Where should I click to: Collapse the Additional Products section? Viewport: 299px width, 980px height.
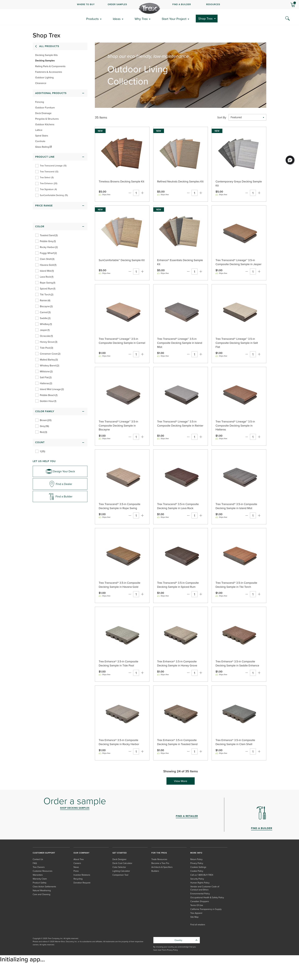(x=83, y=93)
